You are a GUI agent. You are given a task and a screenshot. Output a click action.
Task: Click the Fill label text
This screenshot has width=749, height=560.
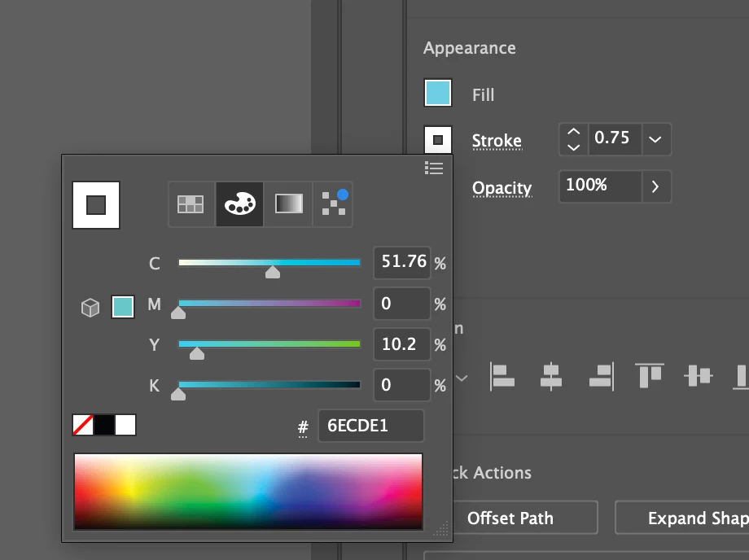(x=484, y=95)
